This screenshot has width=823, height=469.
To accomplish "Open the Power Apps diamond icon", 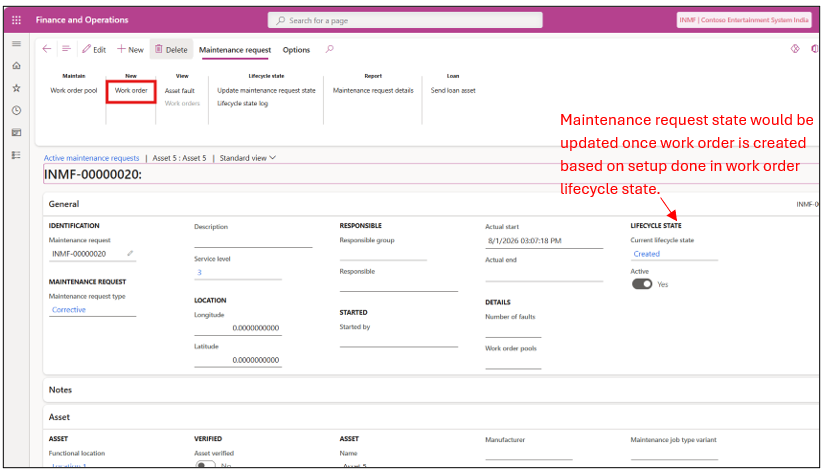I will [795, 48].
